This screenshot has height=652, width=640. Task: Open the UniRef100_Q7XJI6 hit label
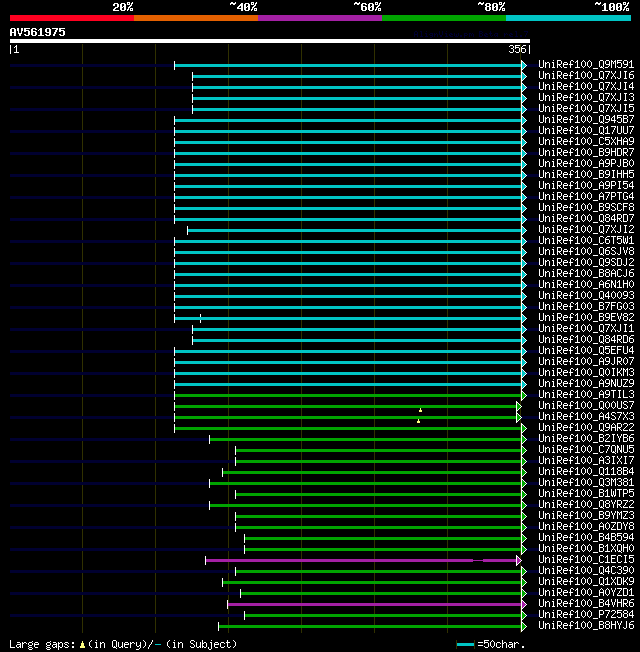[586, 75]
